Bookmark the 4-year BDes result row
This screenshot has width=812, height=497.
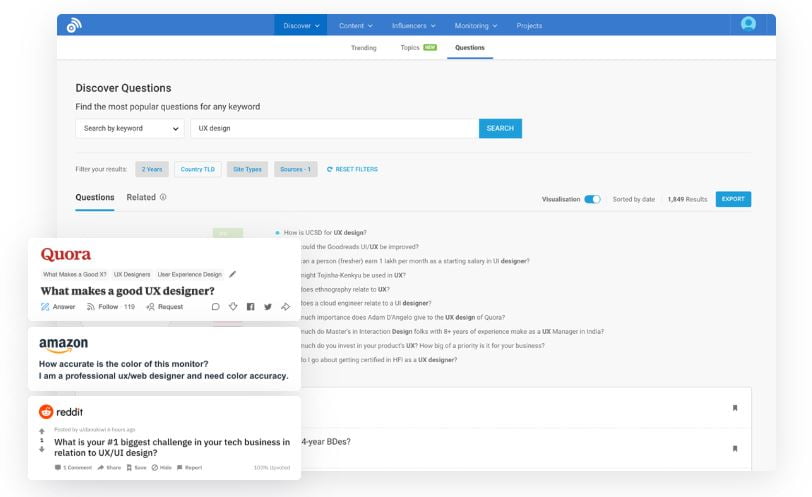tap(735, 448)
